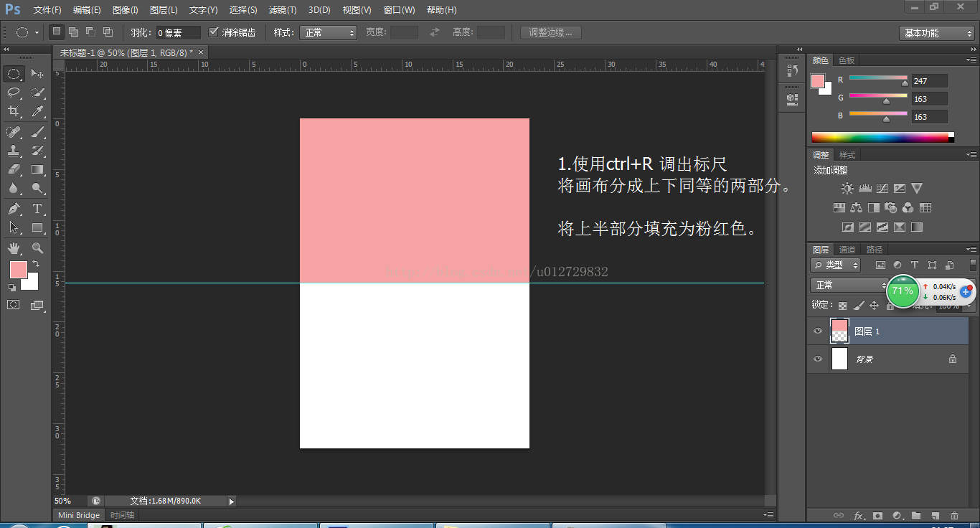Select the Elliptical Marquee tool
Screen dimensions: 980x528
[x=14, y=74]
